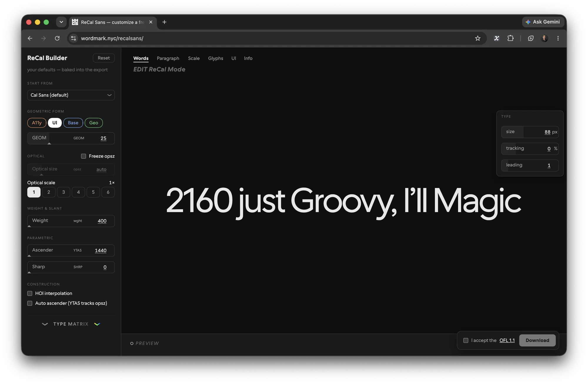Enable Auto ascender checkbox

tap(30, 303)
